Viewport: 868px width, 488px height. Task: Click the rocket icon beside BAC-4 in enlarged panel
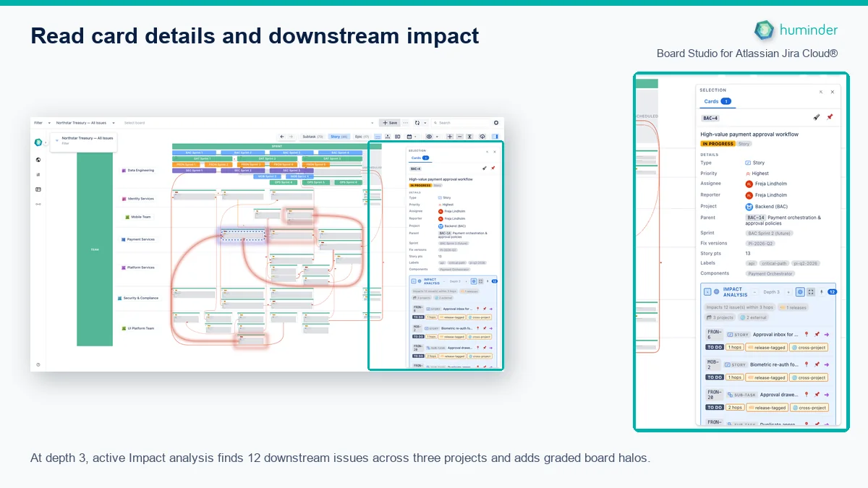point(817,117)
